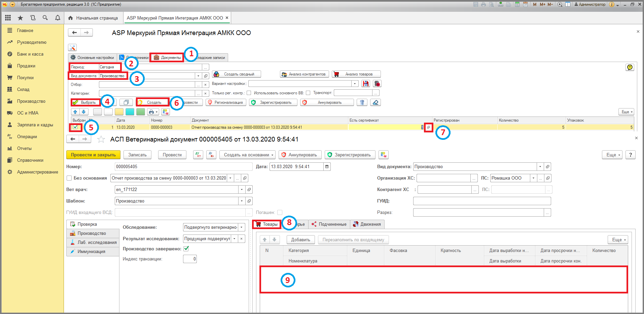This screenshot has width=644, height=314.
Task: Expand the ПС Ромашка ООО dropdown
Action: tap(533, 178)
